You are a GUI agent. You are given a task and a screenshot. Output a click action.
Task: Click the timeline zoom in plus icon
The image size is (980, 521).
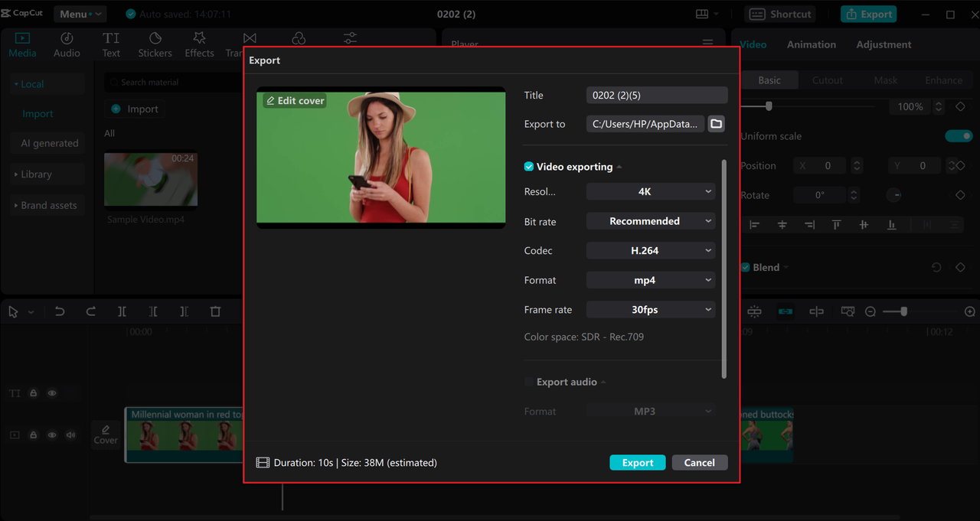(x=970, y=311)
